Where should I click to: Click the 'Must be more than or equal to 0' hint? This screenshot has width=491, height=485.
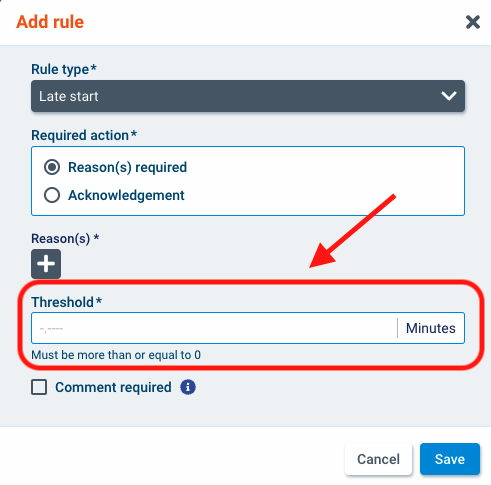point(116,355)
